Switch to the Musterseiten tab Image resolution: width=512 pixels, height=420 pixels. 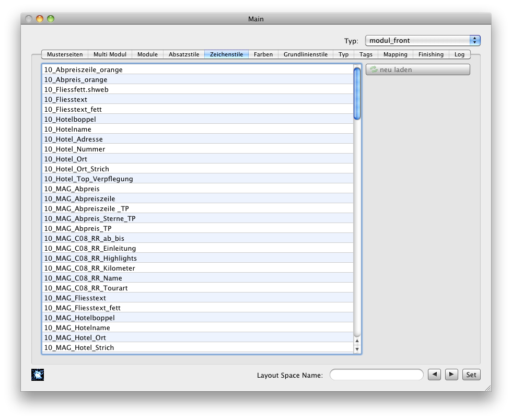(x=65, y=54)
